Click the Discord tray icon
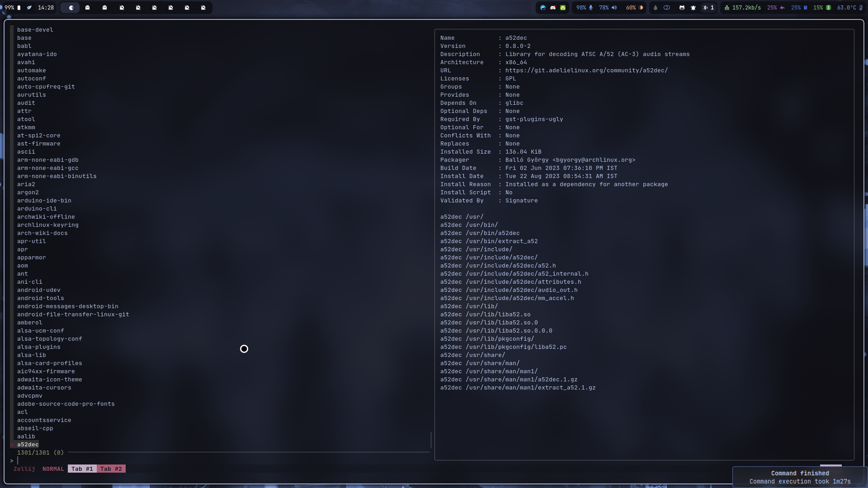This screenshot has width=868, height=488. coord(553,8)
